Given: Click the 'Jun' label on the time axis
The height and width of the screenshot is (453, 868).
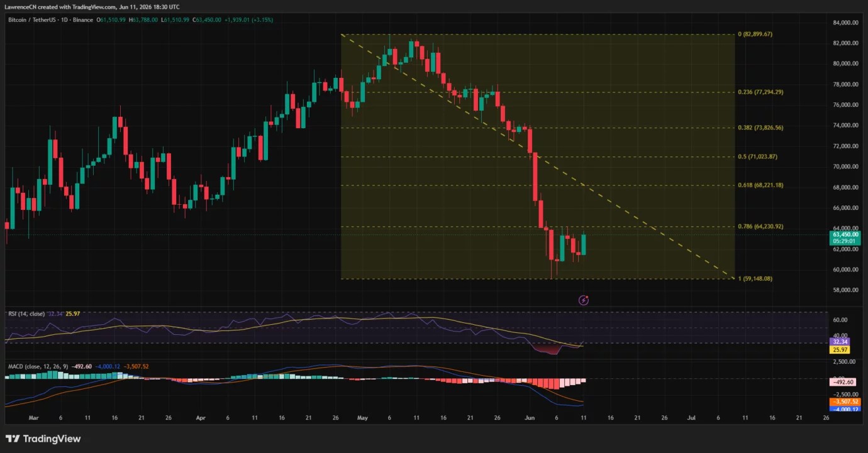Looking at the screenshot, I should click(529, 417).
